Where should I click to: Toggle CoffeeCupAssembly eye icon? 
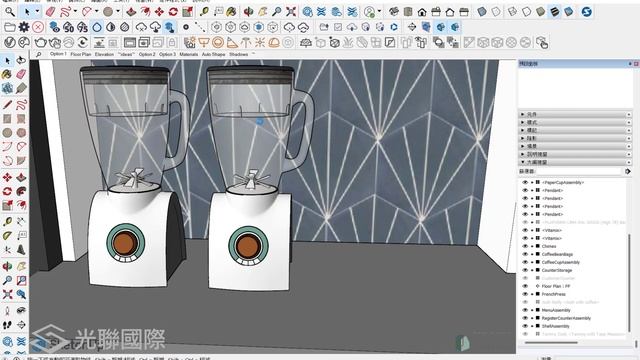coord(525,262)
